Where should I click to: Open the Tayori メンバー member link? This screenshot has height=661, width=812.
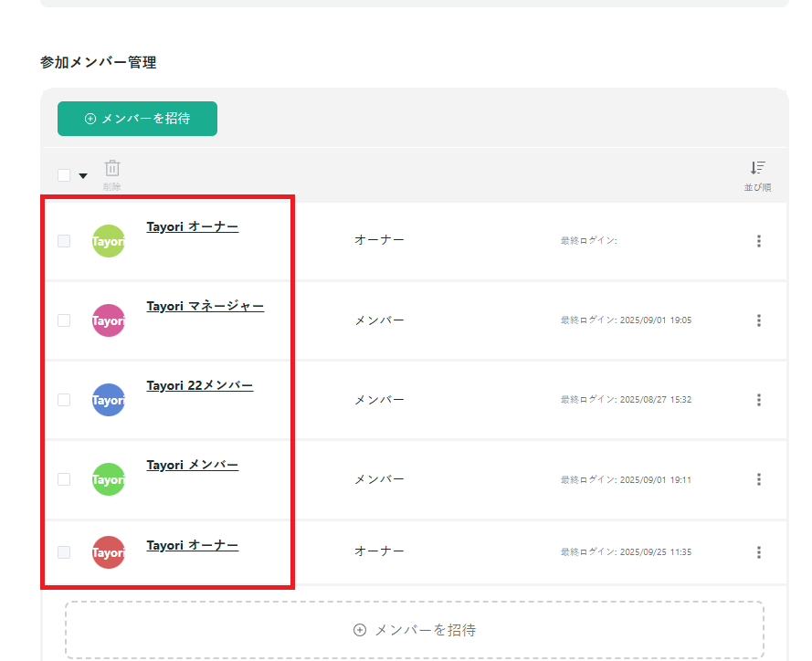click(191, 464)
